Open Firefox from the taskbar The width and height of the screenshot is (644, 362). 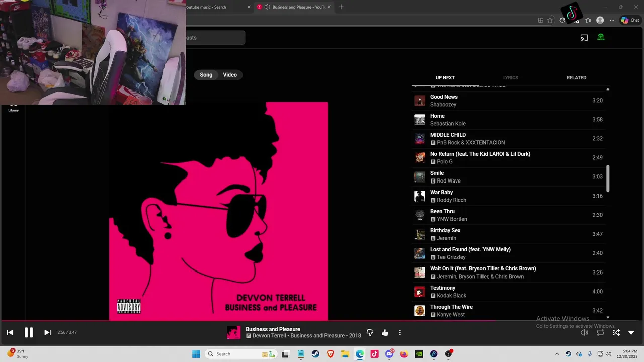click(404, 354)
